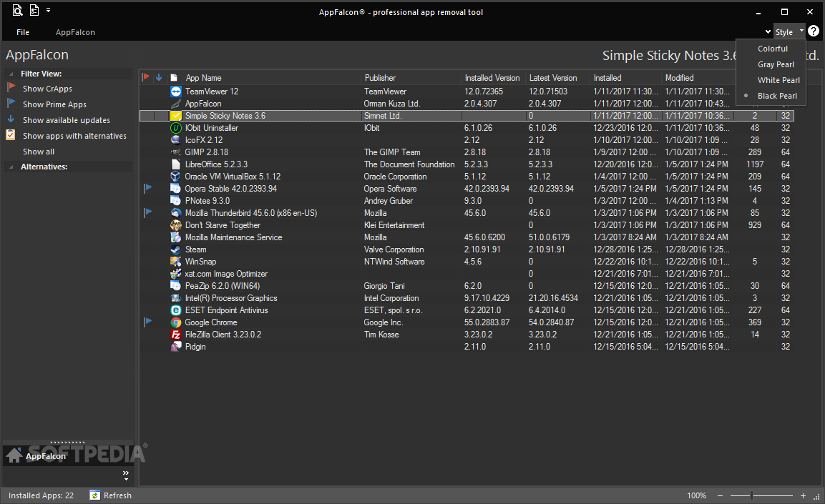Select the WinSnap icon
825x504 pixels.
tap(176, 262)
